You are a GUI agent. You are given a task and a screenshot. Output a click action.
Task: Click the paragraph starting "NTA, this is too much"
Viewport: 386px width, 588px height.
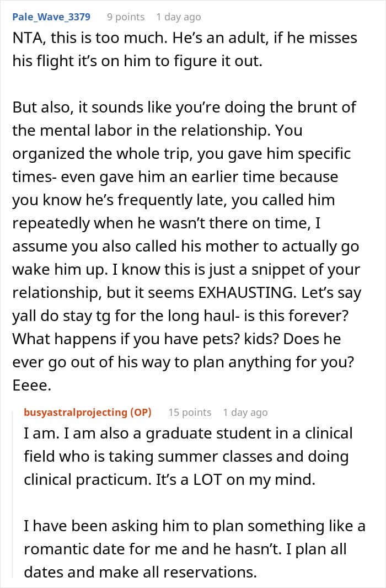pyautogui.click(x=185, y=50)
